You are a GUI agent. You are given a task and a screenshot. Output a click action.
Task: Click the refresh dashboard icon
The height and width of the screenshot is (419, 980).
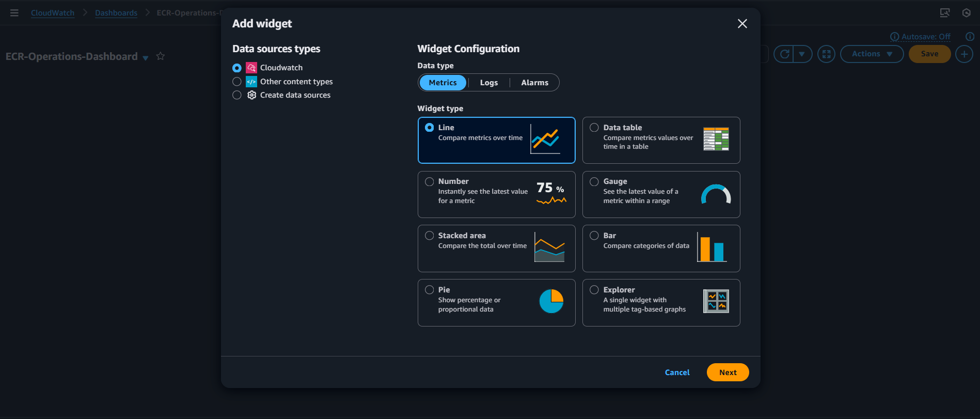click(x=785, y=54)
